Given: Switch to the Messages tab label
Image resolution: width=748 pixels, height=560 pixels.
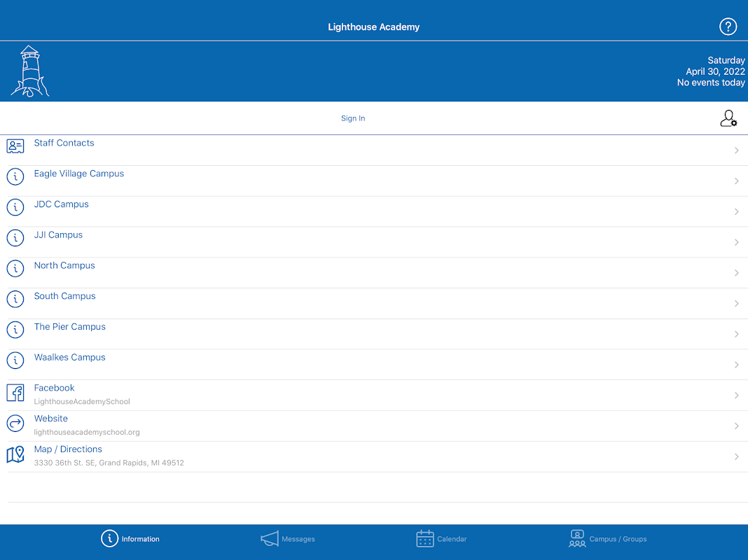Looking at the screenshot, I should point(298,539).
